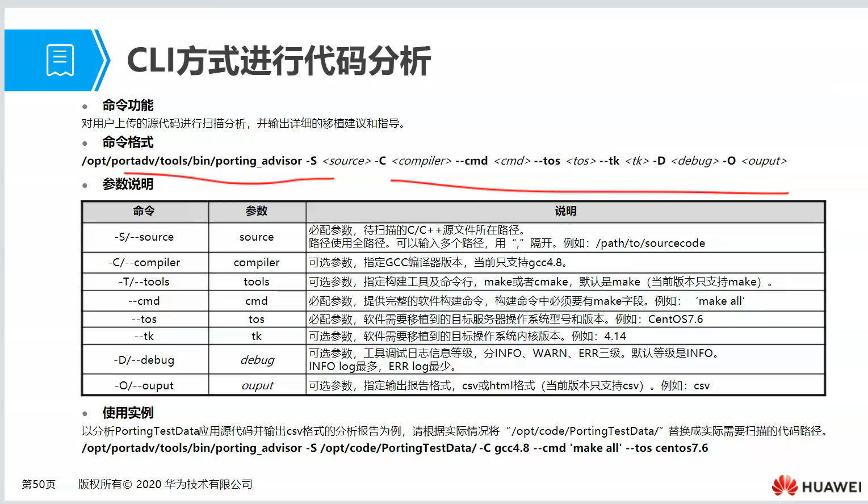
Task: Click the '参数' table column header
Action: [257, 211]
